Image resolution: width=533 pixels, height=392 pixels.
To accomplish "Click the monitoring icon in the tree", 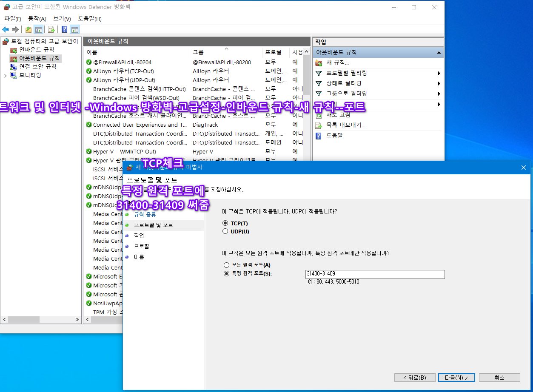I will pyautogui.click(x=14, y=75).
